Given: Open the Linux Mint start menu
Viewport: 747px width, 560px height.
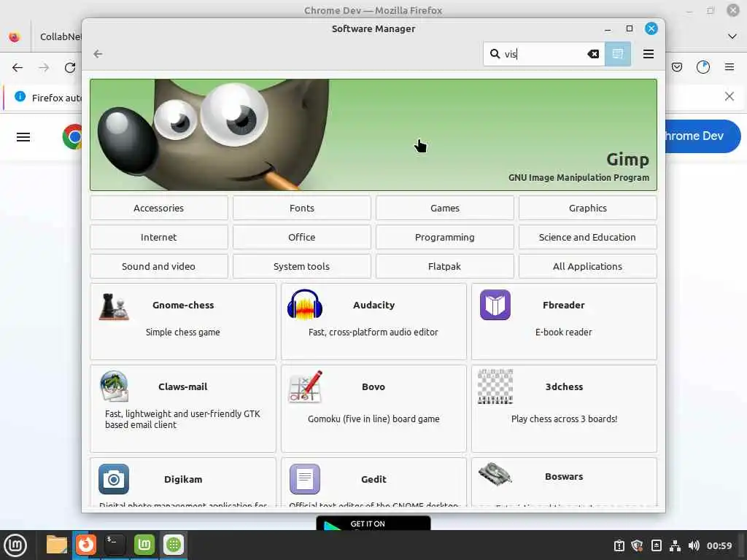Looking at the screenshot, I should tap(15, 545).
